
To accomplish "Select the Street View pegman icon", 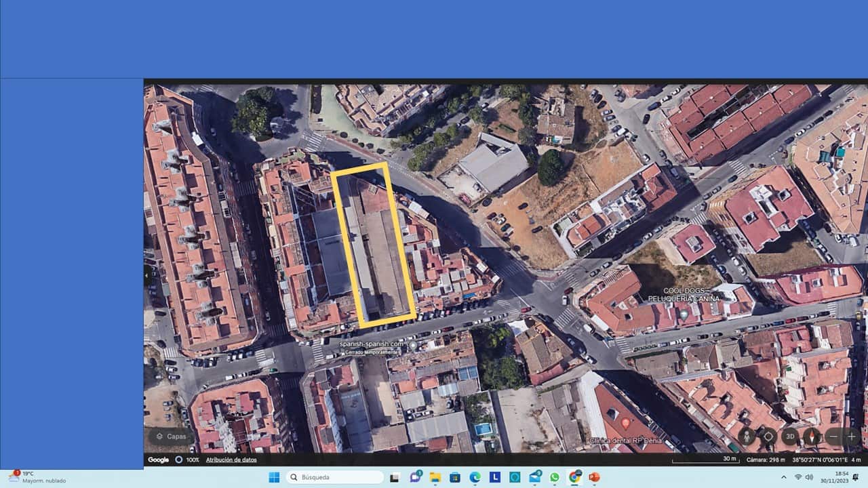I will pyautogui.click(x=746, y=436).
